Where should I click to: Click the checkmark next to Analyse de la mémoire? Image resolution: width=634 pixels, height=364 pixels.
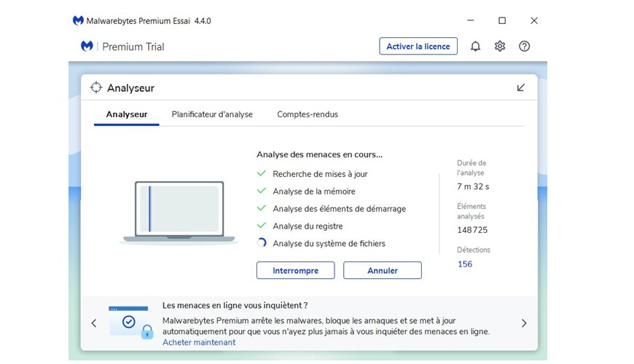[262, 191]
